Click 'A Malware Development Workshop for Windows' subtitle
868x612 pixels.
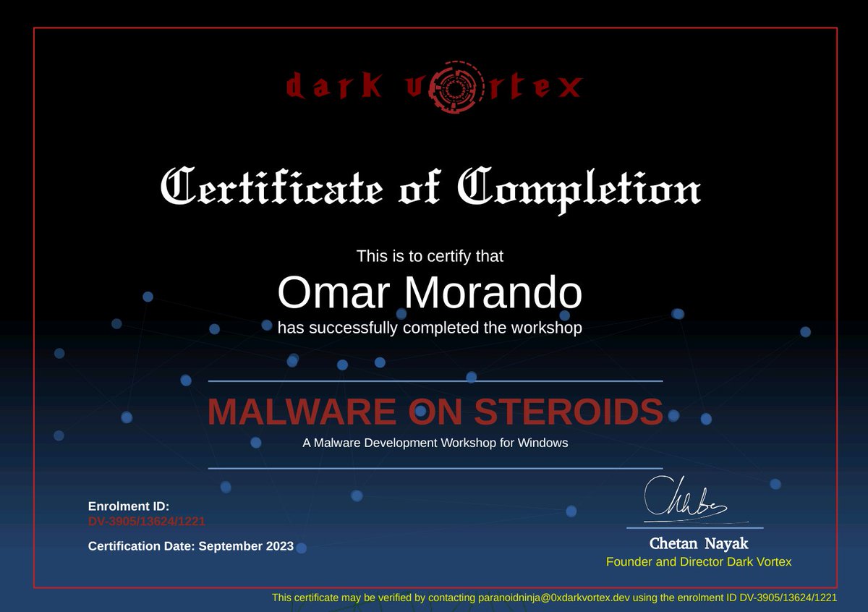pos(435,443)
